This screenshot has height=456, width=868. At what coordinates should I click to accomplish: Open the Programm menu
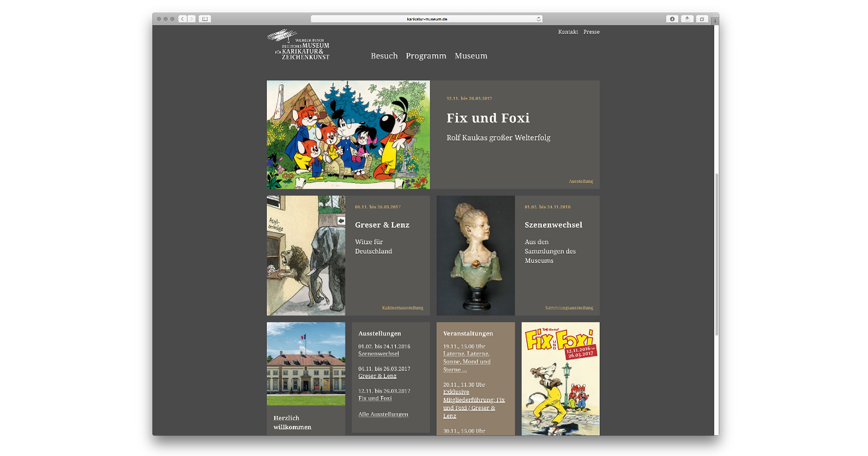click(x=426, y=56)
